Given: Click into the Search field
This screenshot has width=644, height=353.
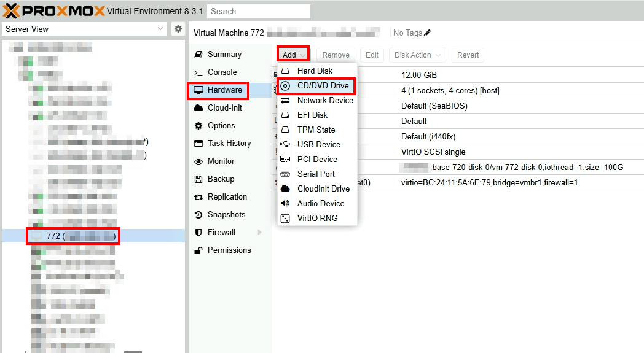Looking at the screenshot, I should click(258, 11).
